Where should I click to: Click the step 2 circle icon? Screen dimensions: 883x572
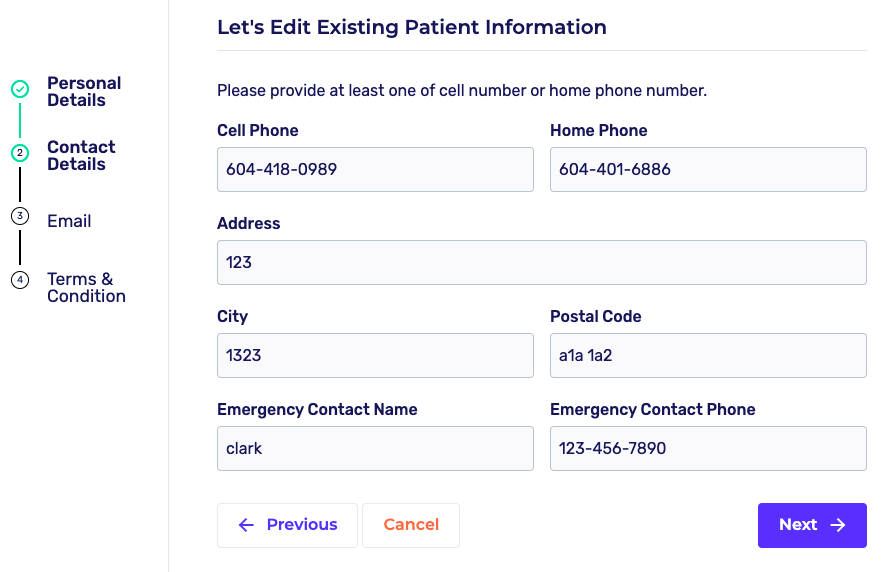tap(20, 153)
